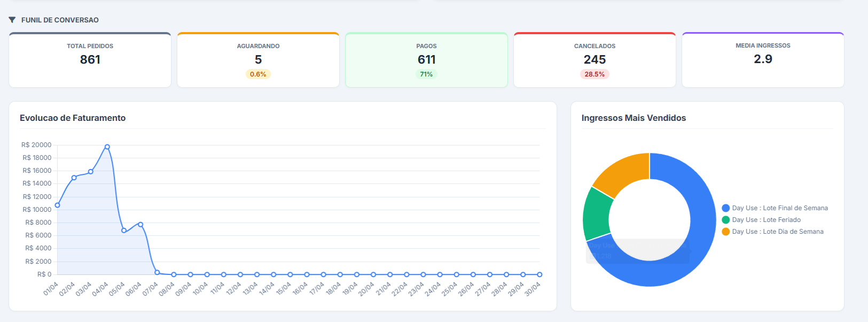Select the Media Ingressos 2.9 card
868x322 pixels.
763,60
